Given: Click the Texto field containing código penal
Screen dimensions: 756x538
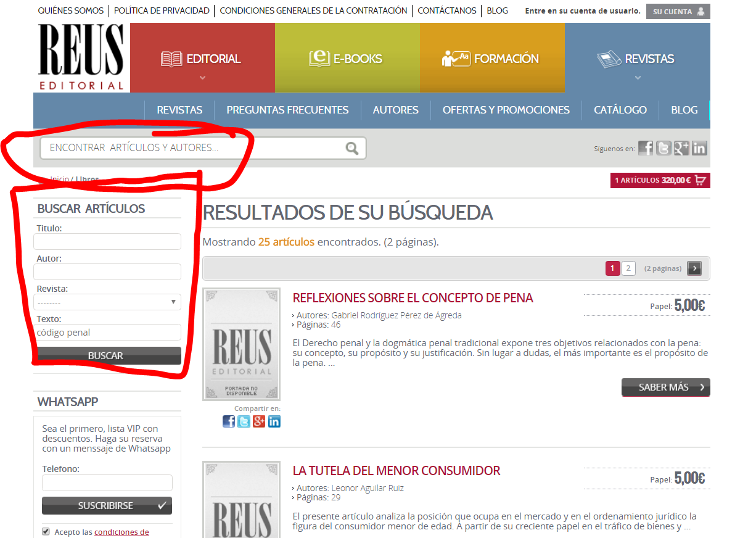Looking at the screenshot, I should pyautogui.click(x=107, y=332).
